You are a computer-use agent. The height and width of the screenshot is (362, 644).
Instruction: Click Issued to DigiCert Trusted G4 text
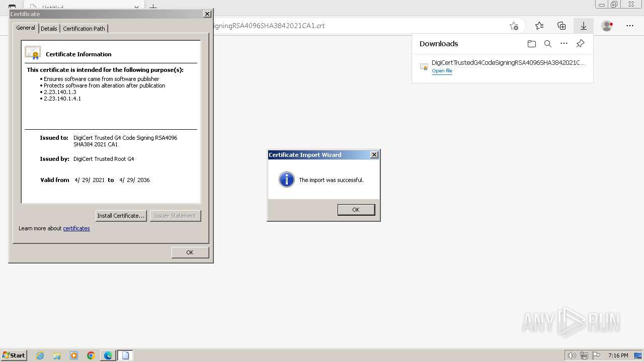pyautogui.click(x=125, y=141)
